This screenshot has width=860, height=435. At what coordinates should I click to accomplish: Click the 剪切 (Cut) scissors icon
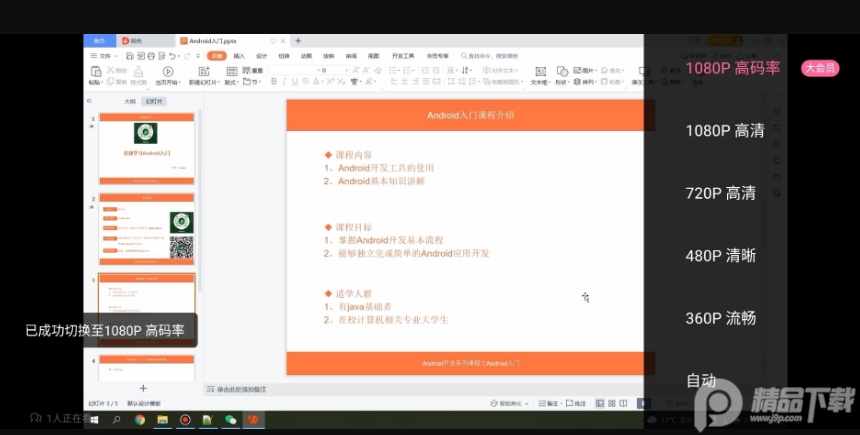[x=110, y=70]
